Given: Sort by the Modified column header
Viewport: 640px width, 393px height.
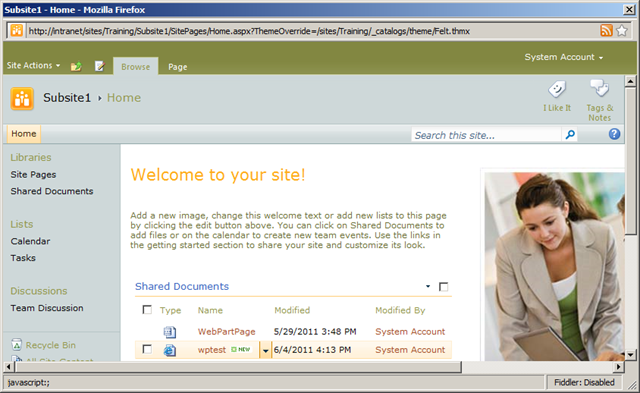Looking at the screenshot, I should [x=292, y=310].
